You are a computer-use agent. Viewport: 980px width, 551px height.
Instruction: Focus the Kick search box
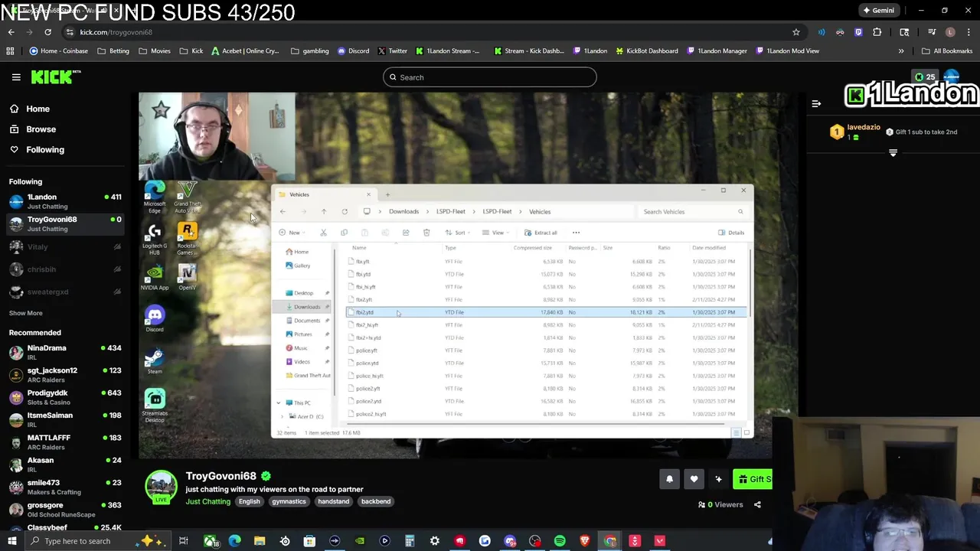click(490, 77)
